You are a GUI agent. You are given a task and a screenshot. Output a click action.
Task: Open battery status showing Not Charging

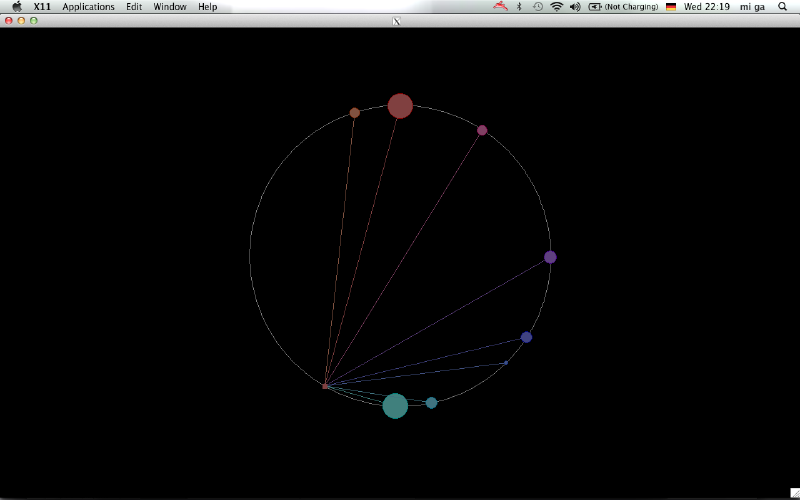click(623, 7)
